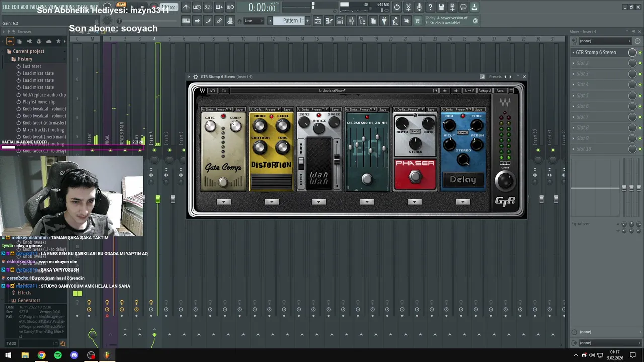Flip Wah Wah Auto/Manu switch
This screenshot has height=362, width=644.
pos(301,165)
